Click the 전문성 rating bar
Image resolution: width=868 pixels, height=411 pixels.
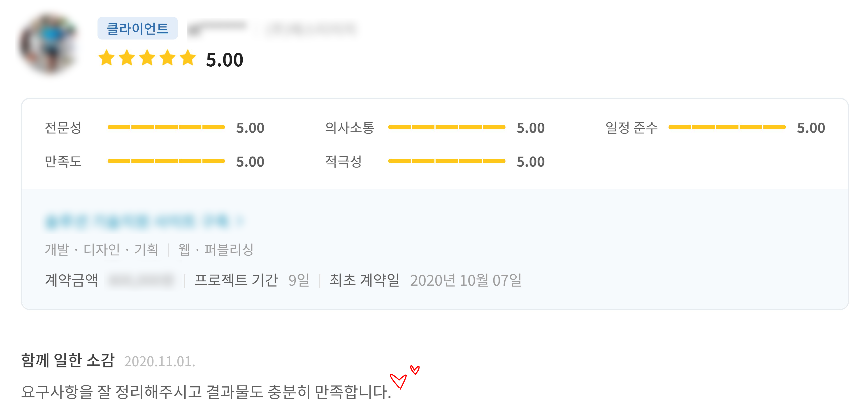pos(166,127)
